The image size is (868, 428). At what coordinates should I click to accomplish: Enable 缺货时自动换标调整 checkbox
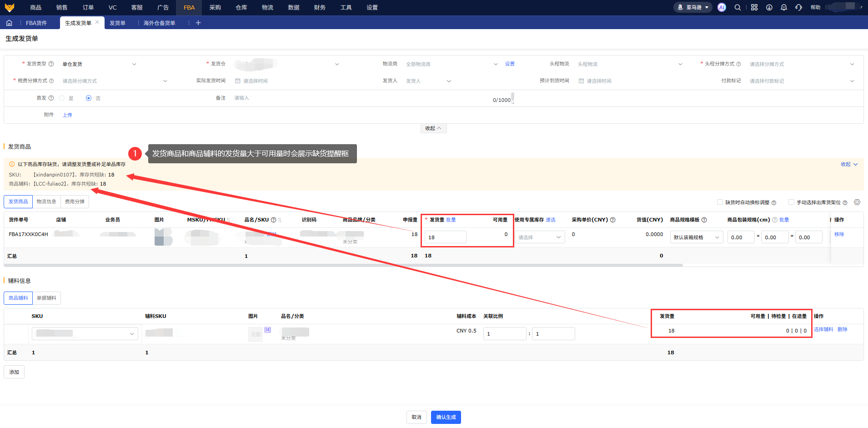coord(720,202)
